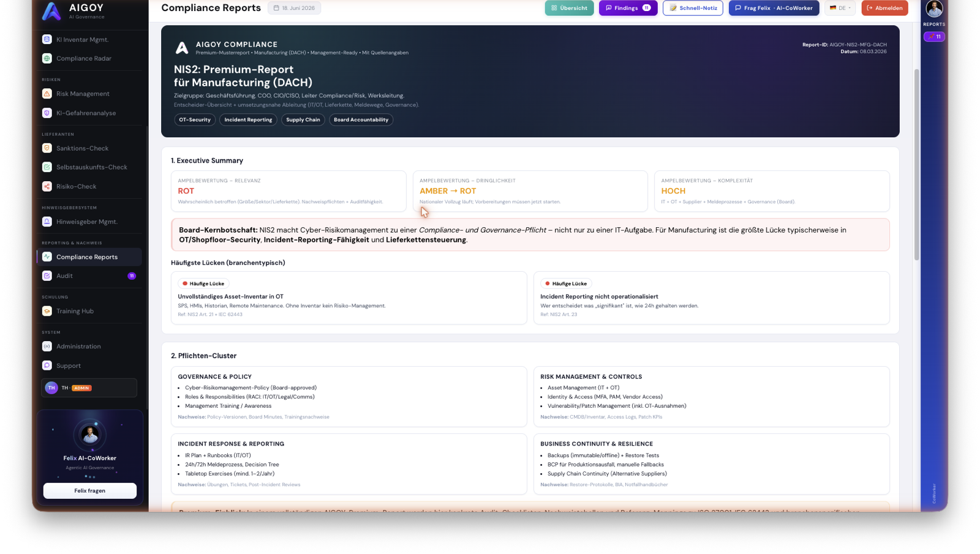
Task: Open KI-Gefahrenanalyse shield icon
Action: point(47,113)
